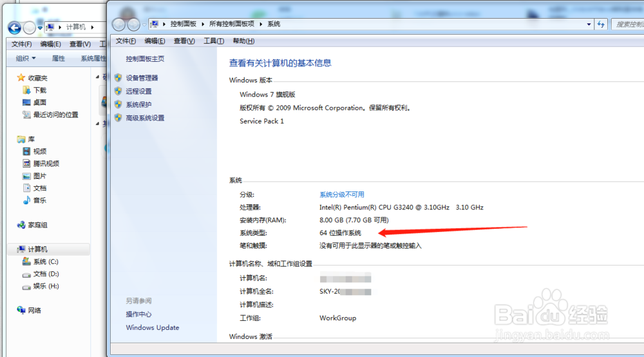Click the Windows 7 旗舰版 edition text
Screen dimensions: 644x357
(267, 95)
